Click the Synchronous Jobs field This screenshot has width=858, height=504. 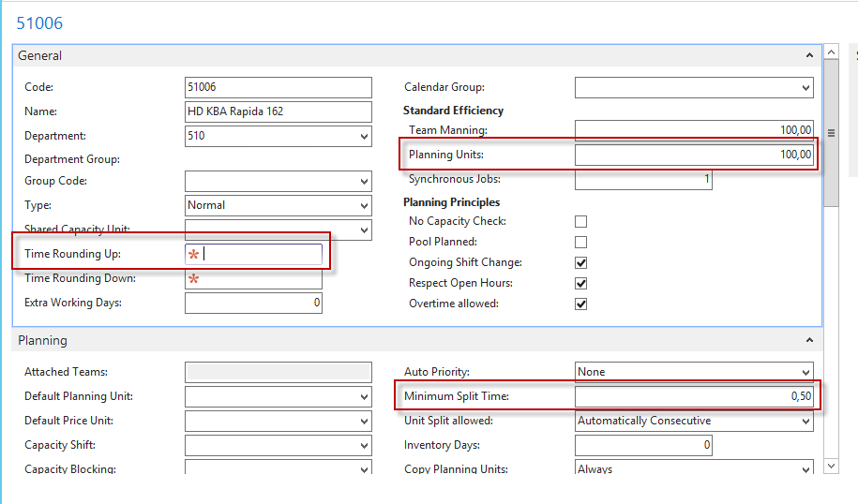[643, 179]
